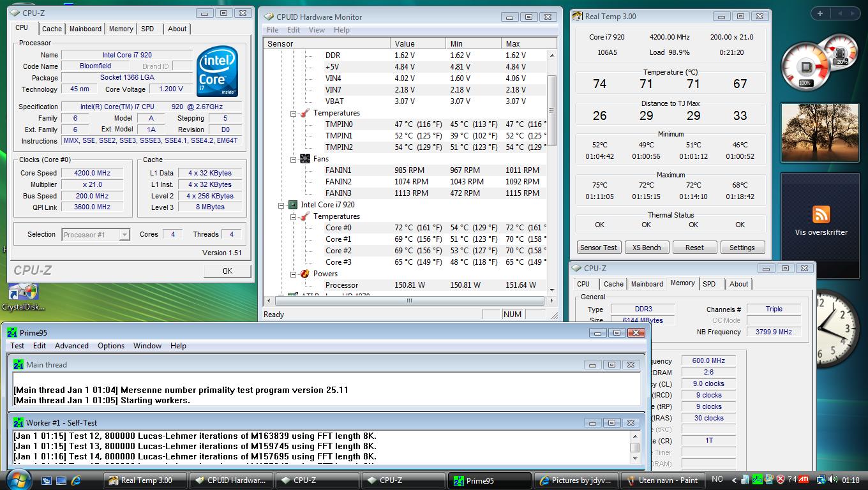The width and height of the screenshot is (868, 490).
Task: Switch to the About tab in the lower CPU-Z window
Action: point(739,284)
